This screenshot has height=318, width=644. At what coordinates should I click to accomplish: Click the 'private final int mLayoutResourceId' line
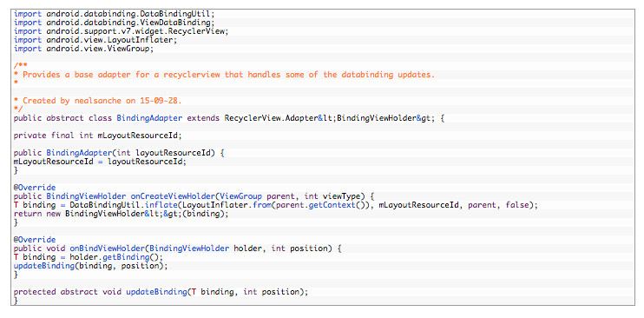[x=98, y=136]
